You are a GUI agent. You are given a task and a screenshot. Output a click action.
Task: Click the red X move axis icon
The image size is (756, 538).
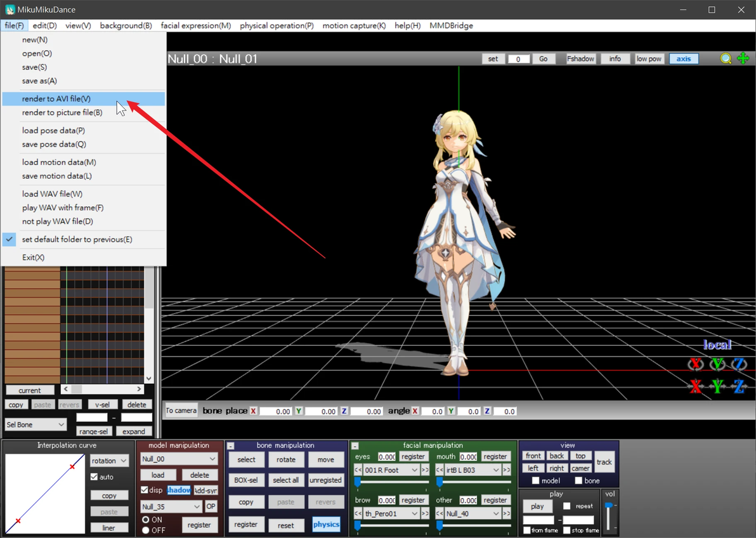coord(696,386)
